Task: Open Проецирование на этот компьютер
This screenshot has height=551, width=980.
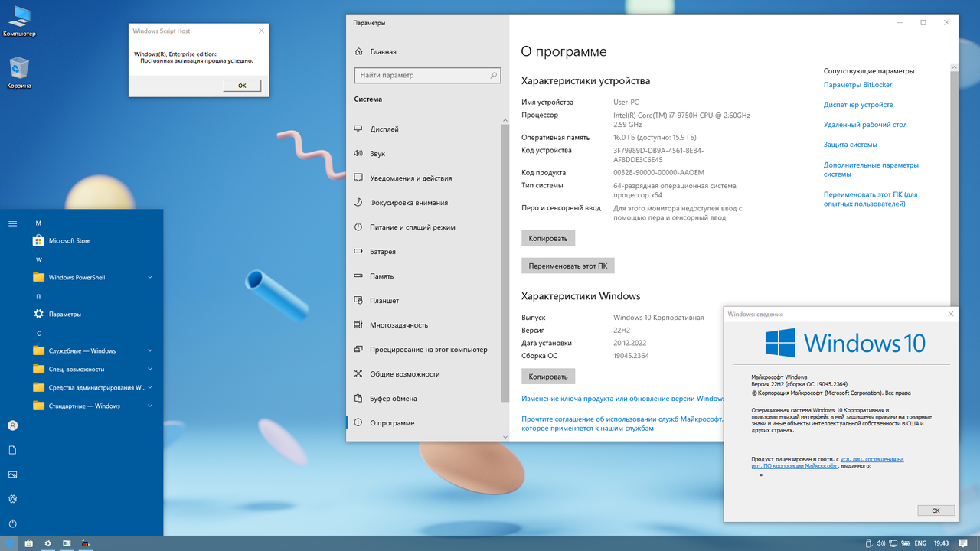Action: [423, 350]
